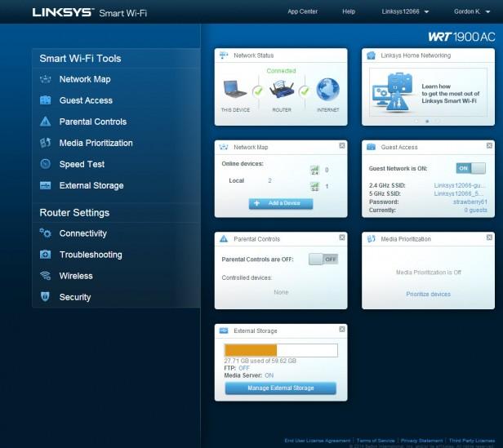The image size is (503, 448).
Task: Click the Internet globe icon
Action: click(328, 89)
